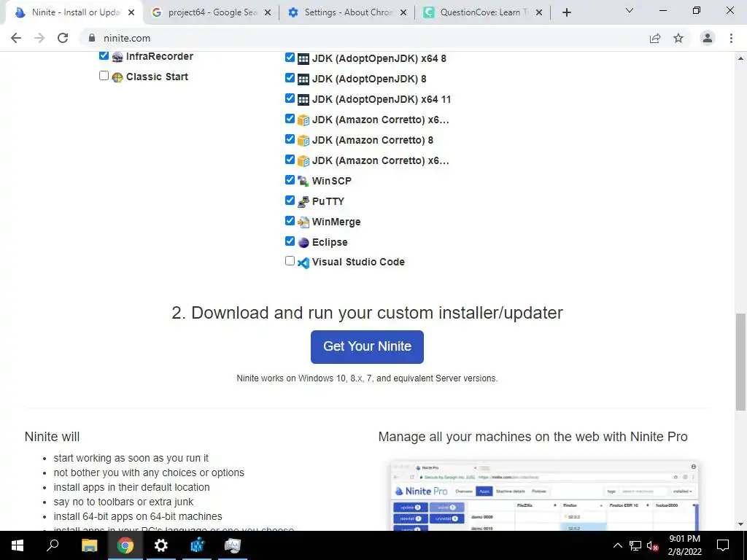Click the page's vertical scrollbar thumb
The image size is (747, 560).
(x=741, y=362)
